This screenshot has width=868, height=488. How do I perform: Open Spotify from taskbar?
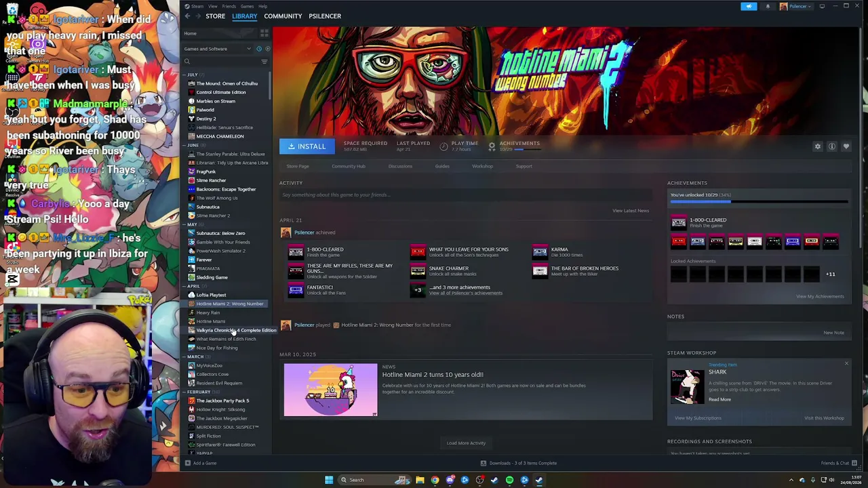tap(509, 480)
